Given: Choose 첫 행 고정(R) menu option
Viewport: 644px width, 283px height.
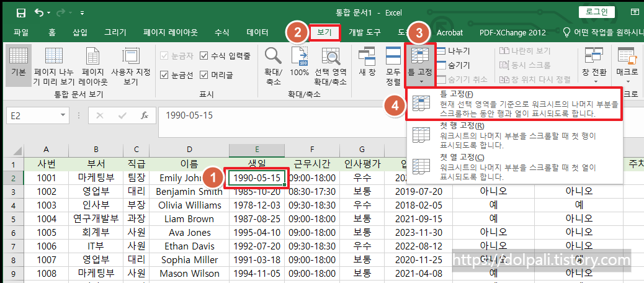Looking at the screenshot, I should click(x=515, y=135).
